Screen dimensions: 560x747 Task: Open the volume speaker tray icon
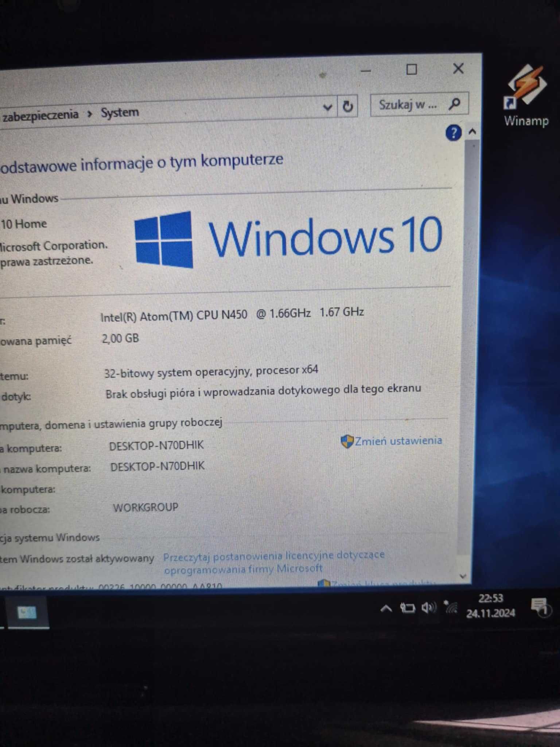tap(429, 608)
